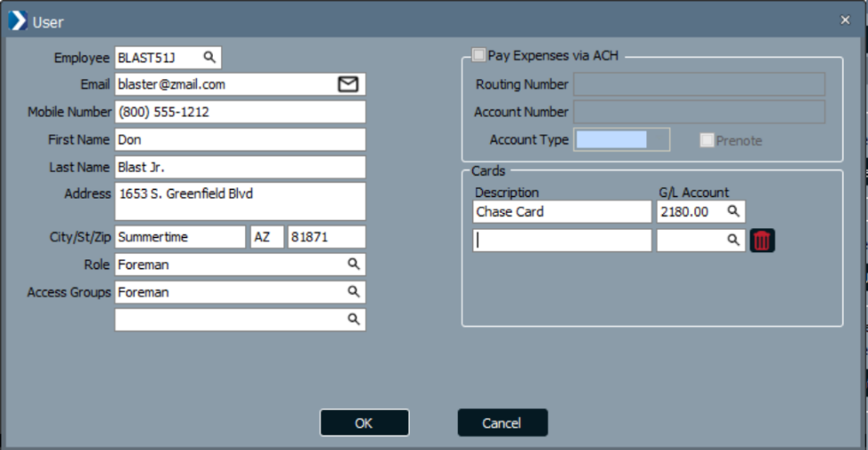Click the empty Access Groups row search icon
This screenshot has width=868, height=450.
click(x=354, y=319)
